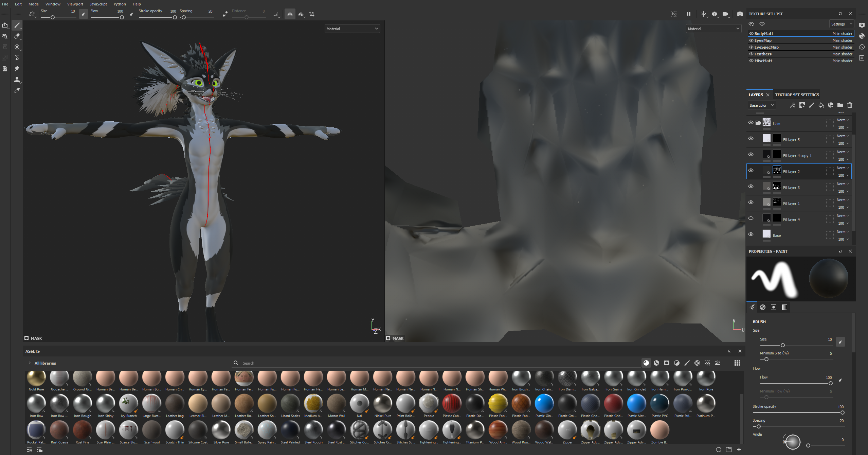Viewport: 868px width, 455px height.
Task: Open Display settings from right dock
Action: tap(862, 25)
